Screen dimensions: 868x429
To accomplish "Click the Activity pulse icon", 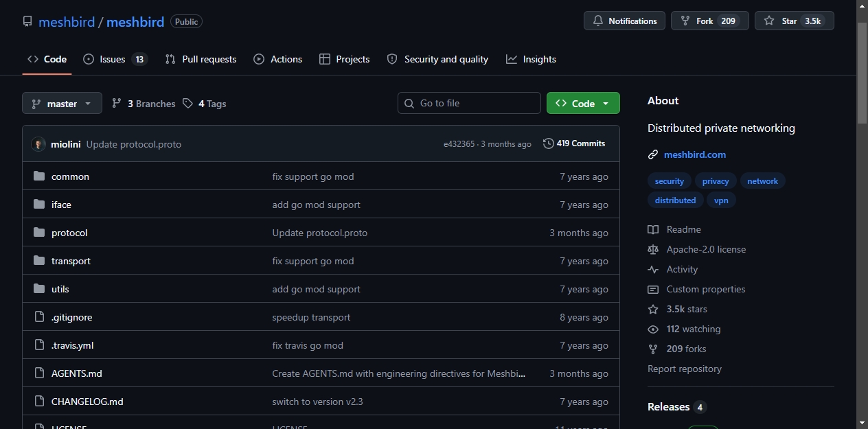I will (653, 270).
